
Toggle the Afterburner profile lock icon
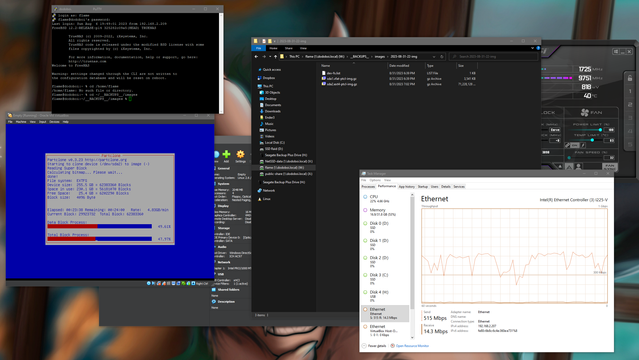pyautogui.click(x=630, y=78)
